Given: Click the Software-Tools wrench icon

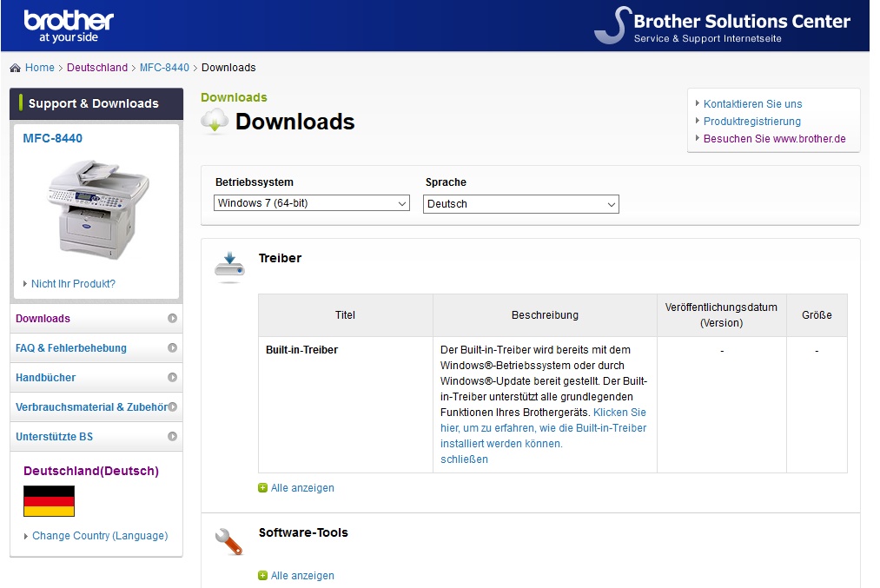Looking at the screenshot, I should (229, 541).
